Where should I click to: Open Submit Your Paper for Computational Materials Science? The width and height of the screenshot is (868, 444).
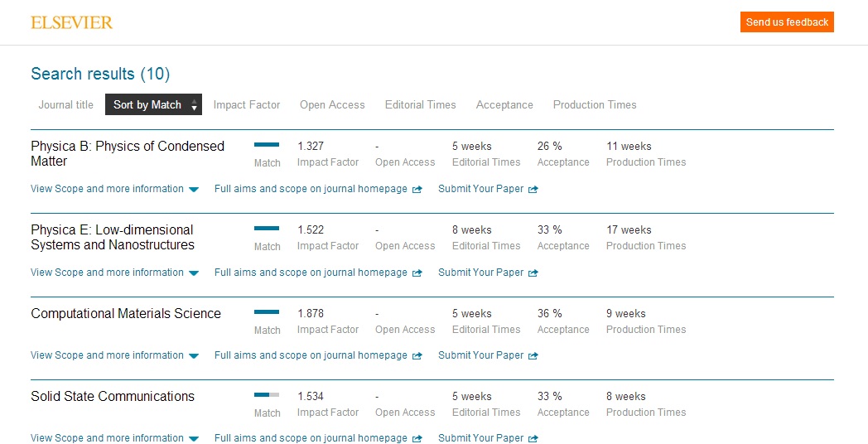481,355
